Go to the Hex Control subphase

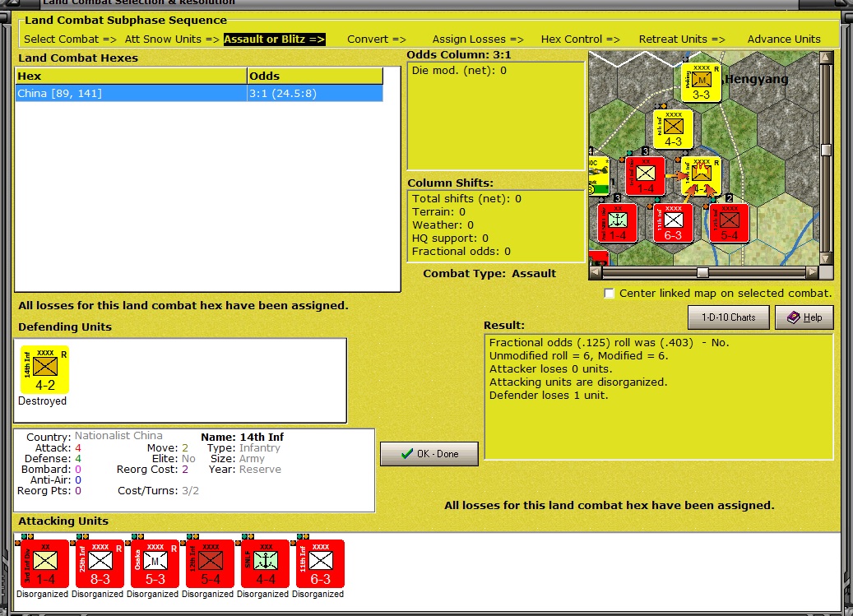581,39
